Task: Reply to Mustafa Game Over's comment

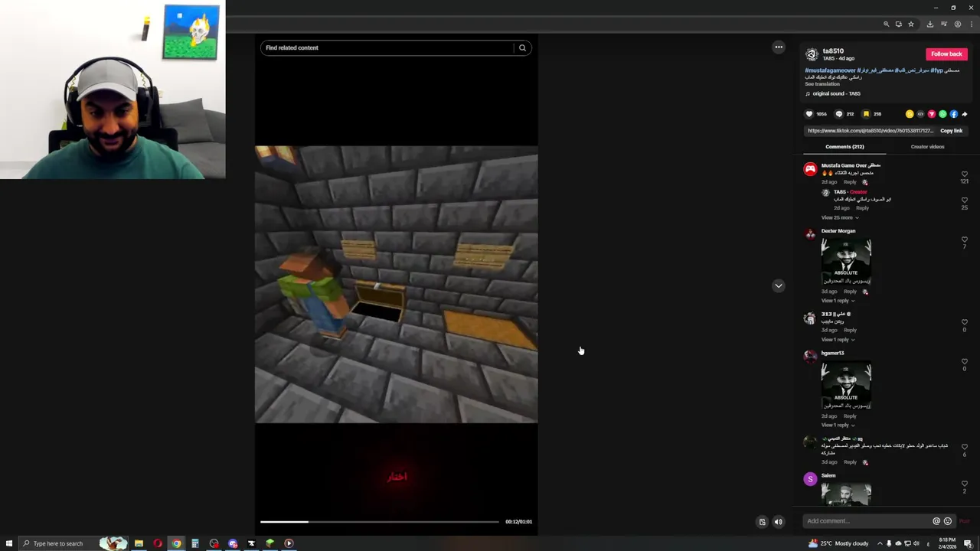Action: 850,182
